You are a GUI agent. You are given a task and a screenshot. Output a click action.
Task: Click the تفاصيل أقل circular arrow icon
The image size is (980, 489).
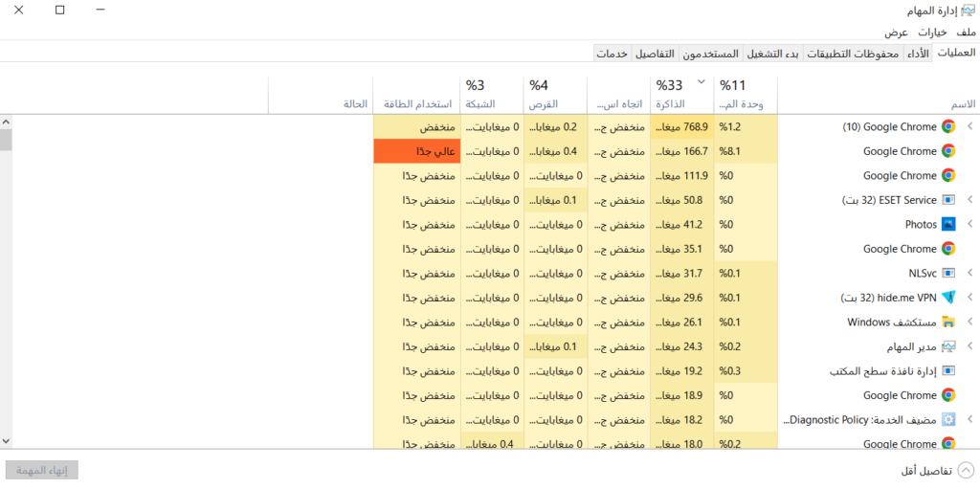click(x=967, y=470)
